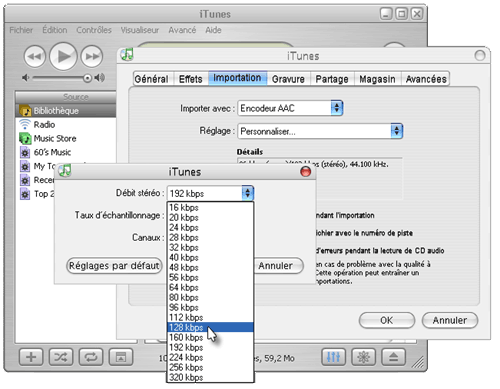Choose 40 kbps from bitrate list
This screenshot has height=389, width=500.
(x=210, y=257)
